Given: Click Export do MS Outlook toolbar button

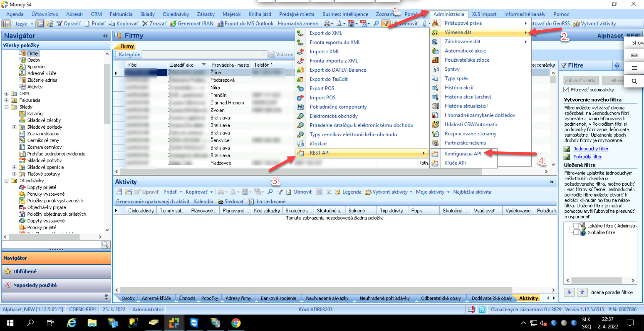Looking at the screenshot, I should (245, 24).
